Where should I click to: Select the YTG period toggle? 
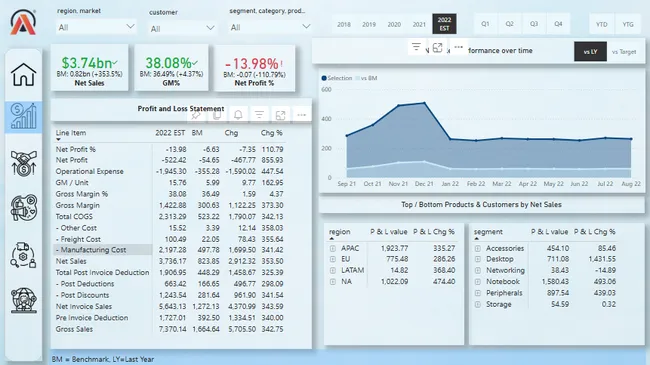click(628, 24)
